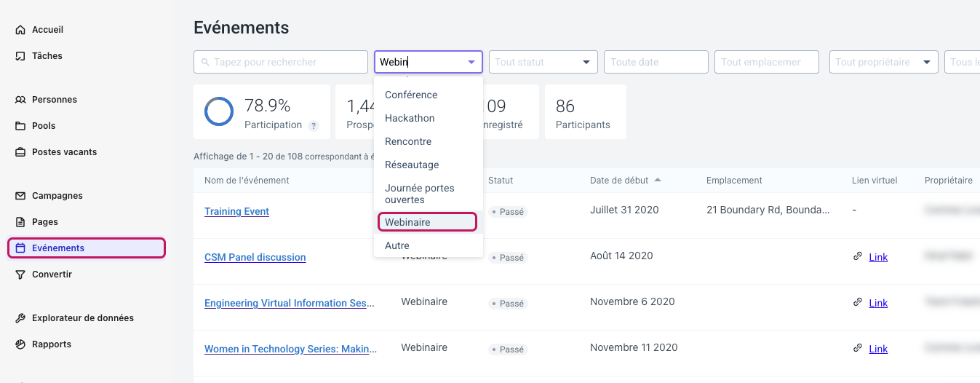980x383 pixels.
Task: Open Engineering Virtual Information Session event
Action: tap(290, 303)
